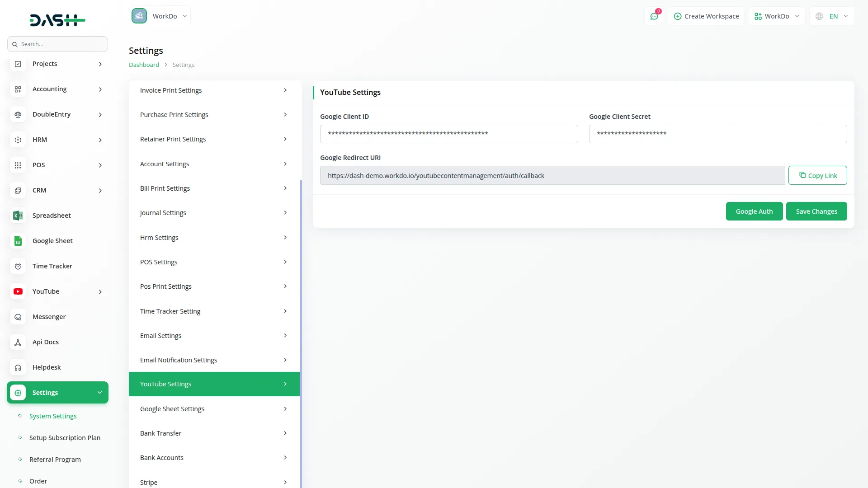Viewport: 868px width, 488px height.
Task: Click inside the Search field
Action: coord(57,44)
